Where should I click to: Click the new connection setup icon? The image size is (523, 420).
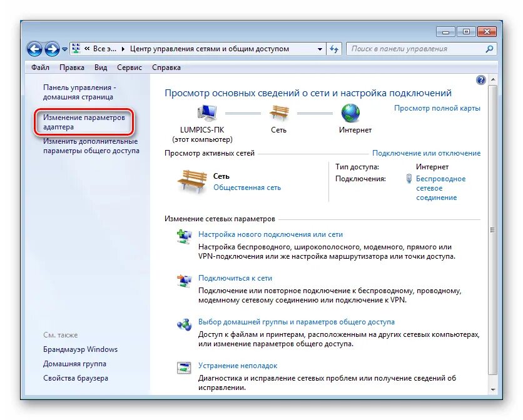tap(184, 236)
